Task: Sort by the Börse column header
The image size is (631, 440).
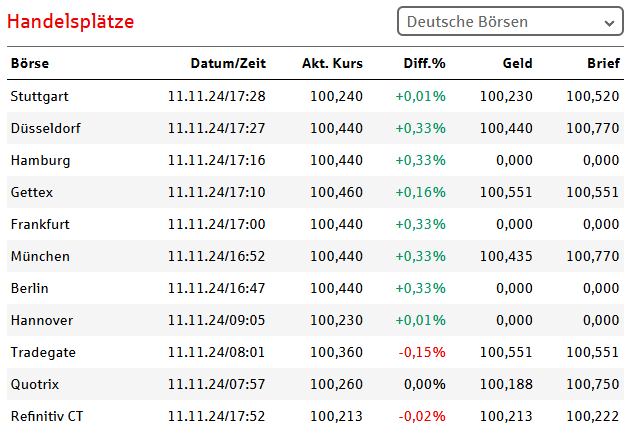Action: click(x=29, y=64)
